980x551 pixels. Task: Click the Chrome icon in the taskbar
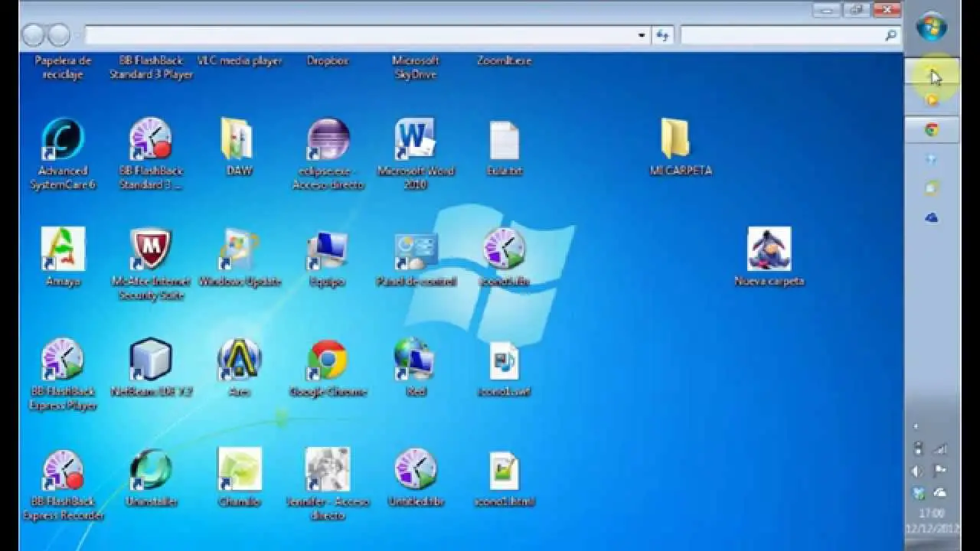932,130
